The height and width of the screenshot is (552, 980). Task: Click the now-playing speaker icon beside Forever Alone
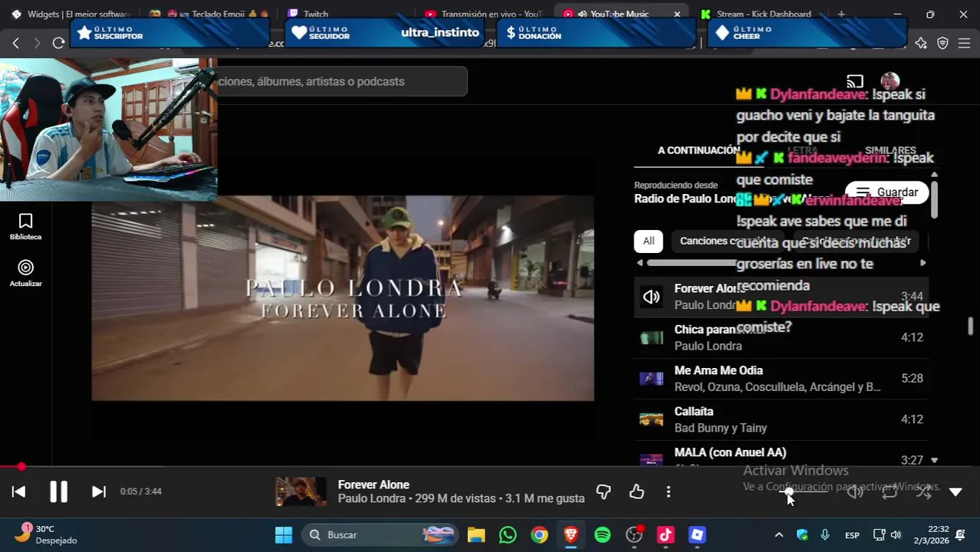(x=651, y=297)
